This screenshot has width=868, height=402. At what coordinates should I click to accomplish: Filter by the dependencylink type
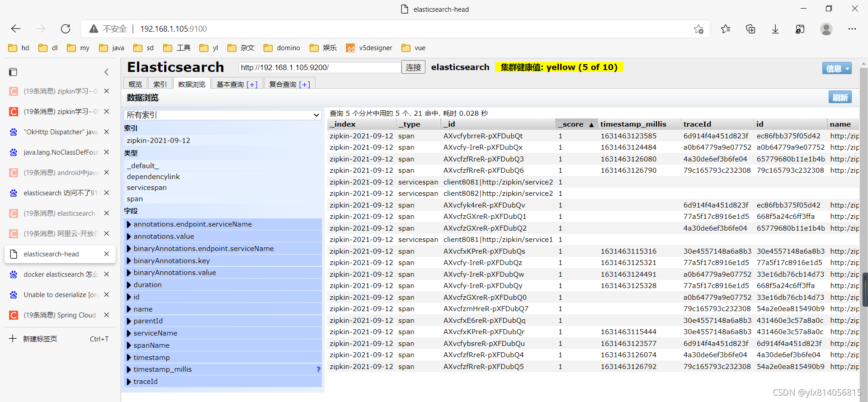tap(222, 177)
